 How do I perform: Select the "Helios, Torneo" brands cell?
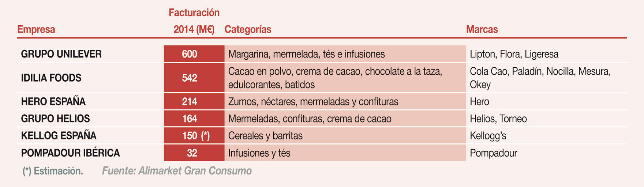click(x=498, y=119)
